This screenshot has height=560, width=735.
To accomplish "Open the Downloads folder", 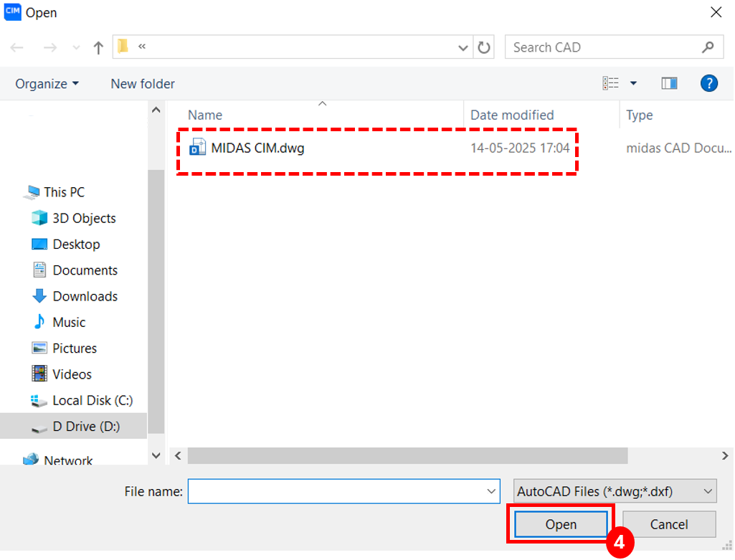I will tap(85, 296).
